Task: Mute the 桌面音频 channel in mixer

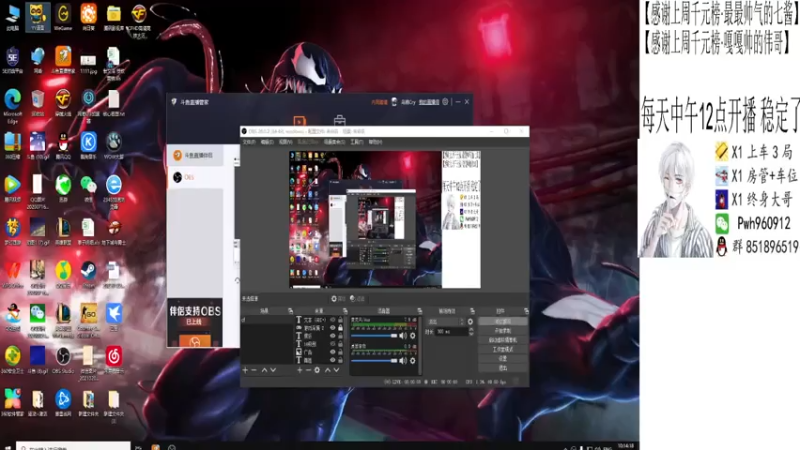Action: [x=403, y=361]
